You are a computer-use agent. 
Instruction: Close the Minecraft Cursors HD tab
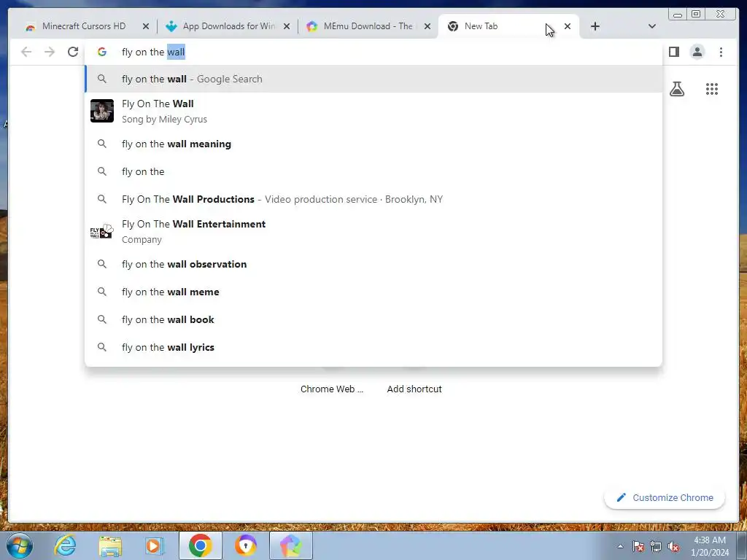click(x=146, y=26)
